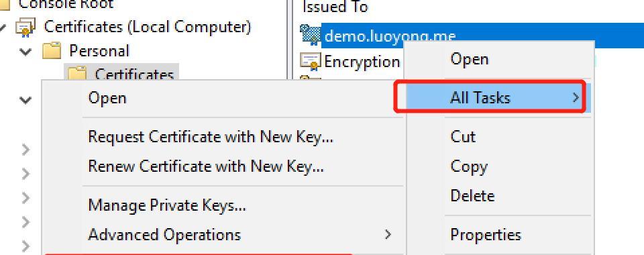Screen dimensions: 644x255
Task: Click the Certificates folder icon under Personal
Action: pos(76,72)
